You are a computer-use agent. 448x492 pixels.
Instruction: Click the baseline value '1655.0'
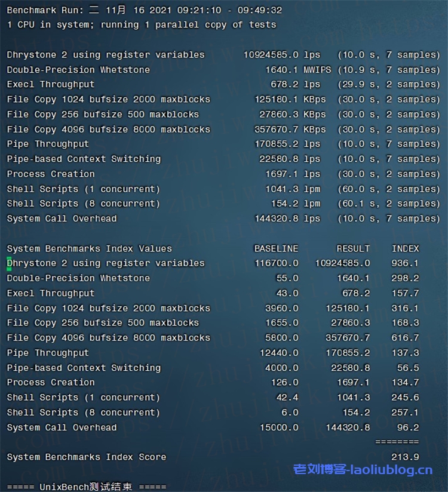click(281, 323)
